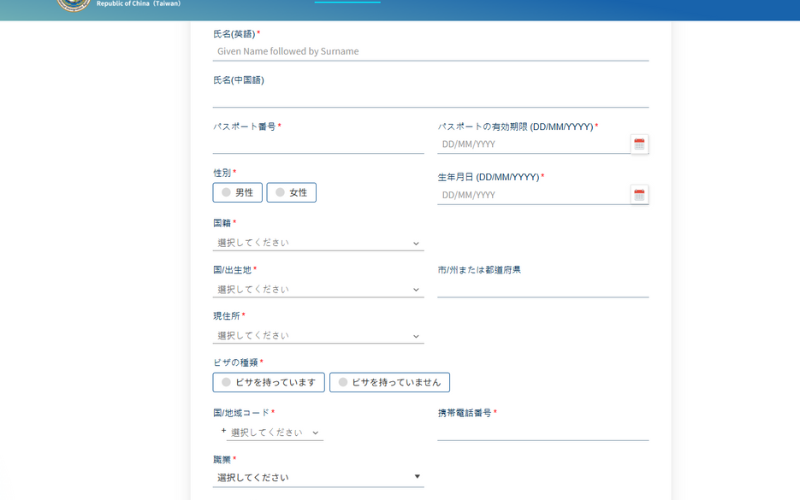Click the 氏名(英語) English name field

(430, 51)
